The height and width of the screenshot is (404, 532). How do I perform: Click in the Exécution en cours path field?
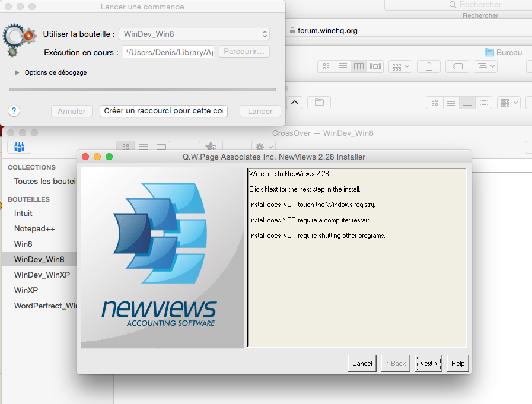[x=168, y=52]
